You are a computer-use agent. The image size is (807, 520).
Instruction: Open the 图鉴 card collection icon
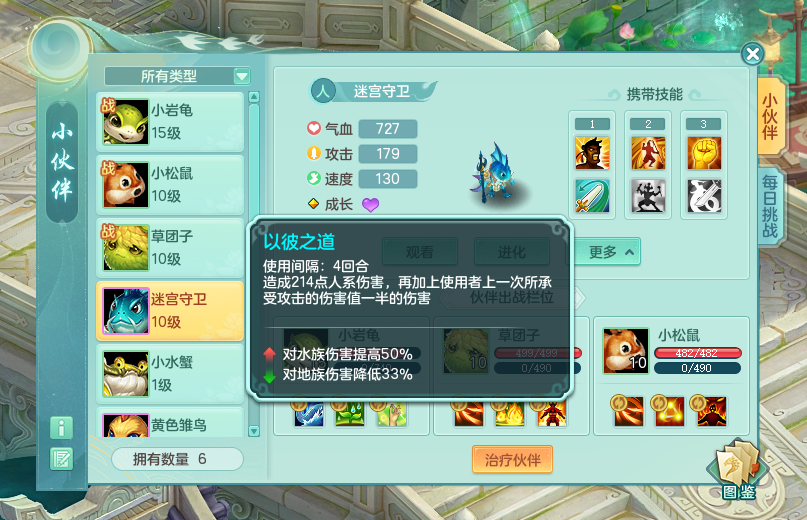(738, 470)
